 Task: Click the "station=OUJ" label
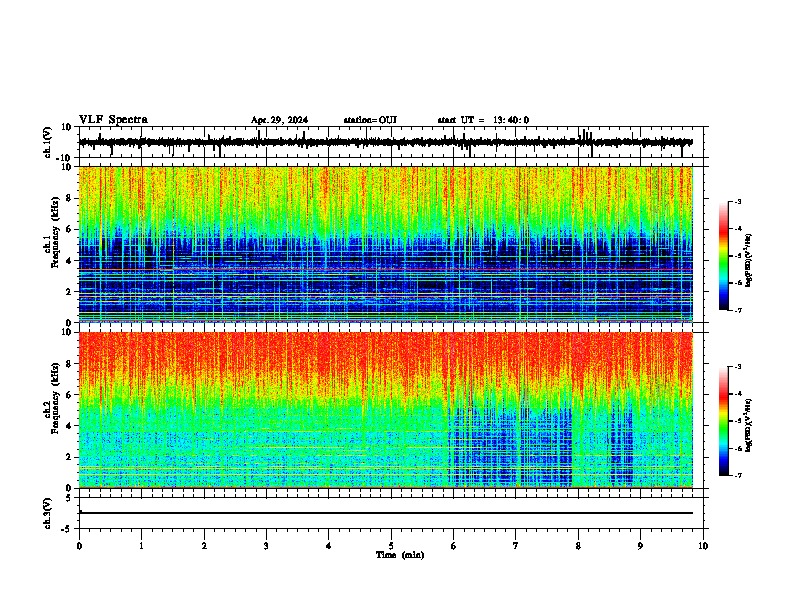point(370,120)
